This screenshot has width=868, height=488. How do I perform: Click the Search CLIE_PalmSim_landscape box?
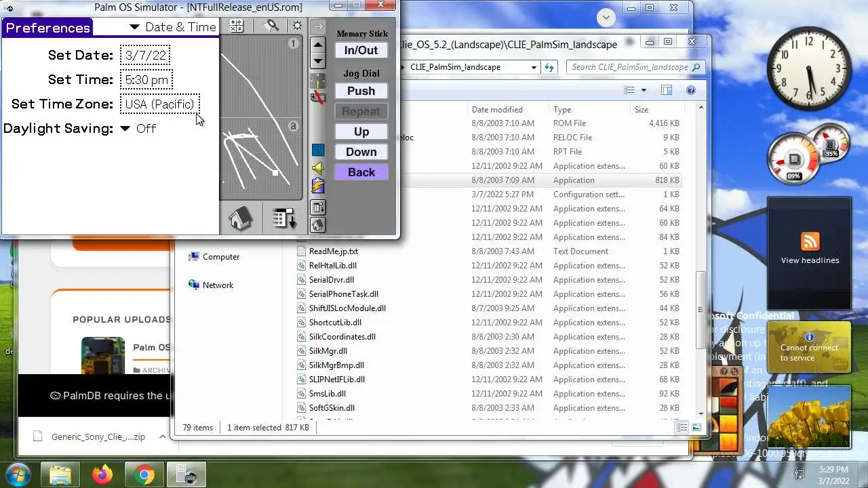pos(635,67)
